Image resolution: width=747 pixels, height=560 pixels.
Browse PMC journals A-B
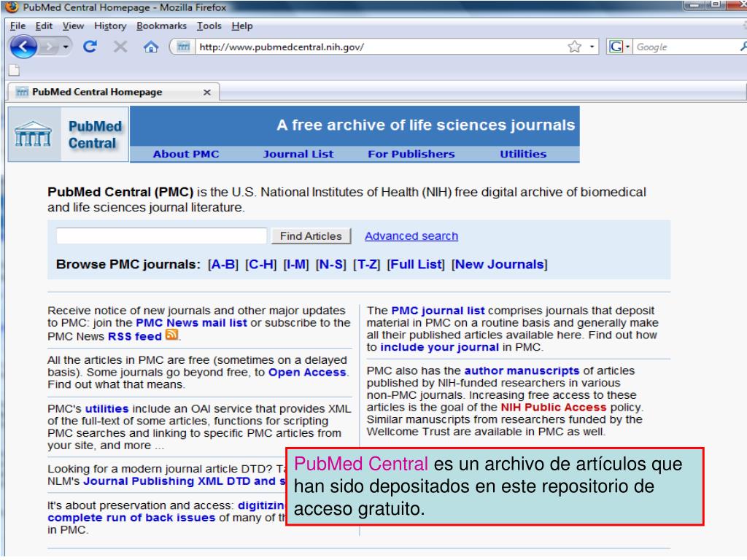(223, 264)
